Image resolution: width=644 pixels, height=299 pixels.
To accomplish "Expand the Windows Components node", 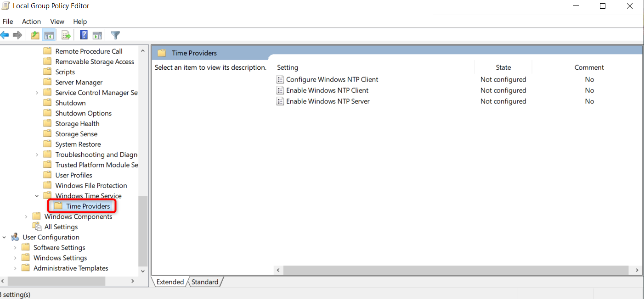I will coord(26,216).
